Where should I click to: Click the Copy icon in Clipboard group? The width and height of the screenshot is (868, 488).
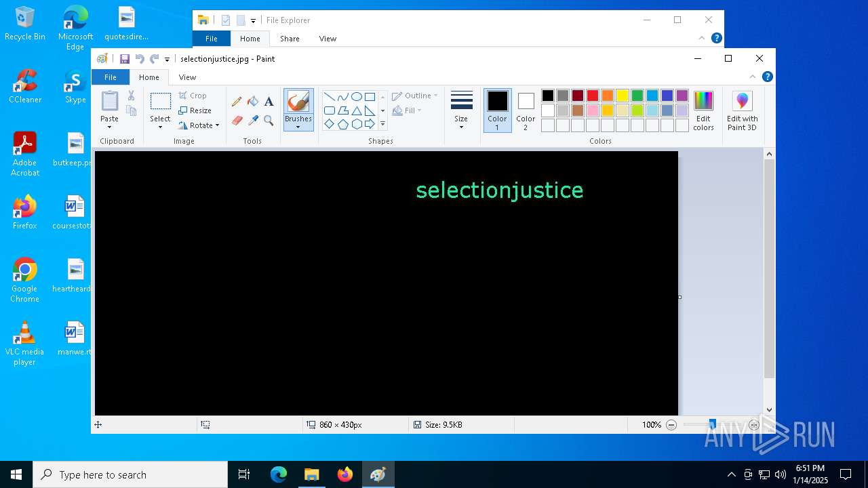(x=132, y=110)
